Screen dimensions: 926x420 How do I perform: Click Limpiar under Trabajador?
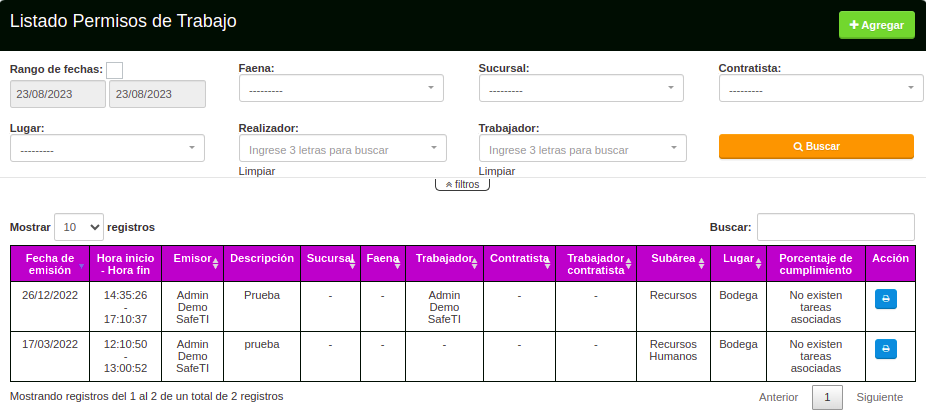point(497,171)
